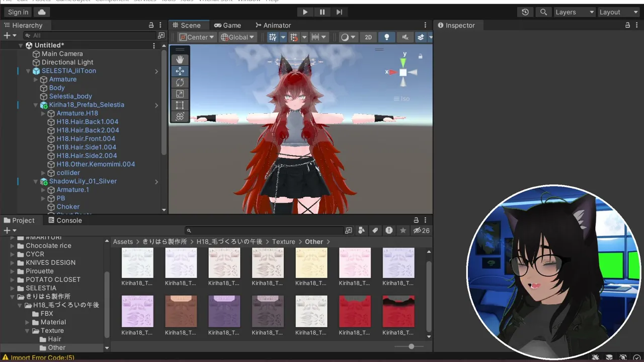Open the Inspector panel three-dot menu
Viewport: 644px width, 362px height.
pos(636,25)
